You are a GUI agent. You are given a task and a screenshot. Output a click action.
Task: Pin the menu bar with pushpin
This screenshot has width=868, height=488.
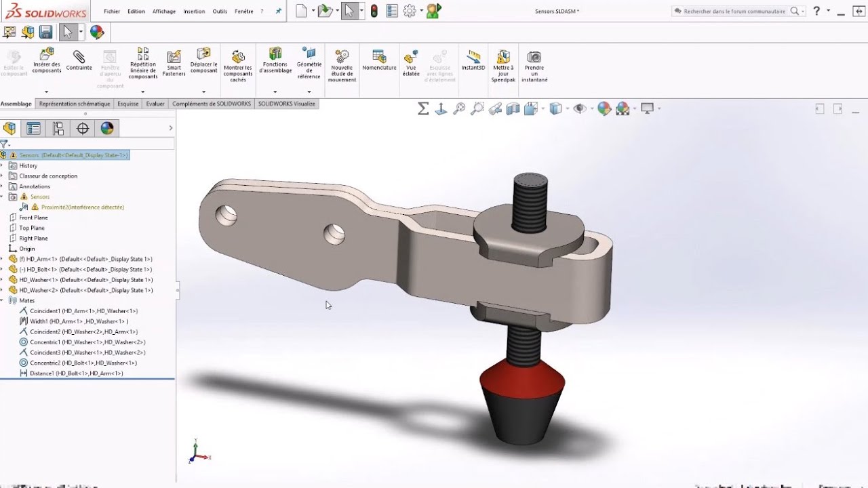pyautogui.click(x=279, y=12)
